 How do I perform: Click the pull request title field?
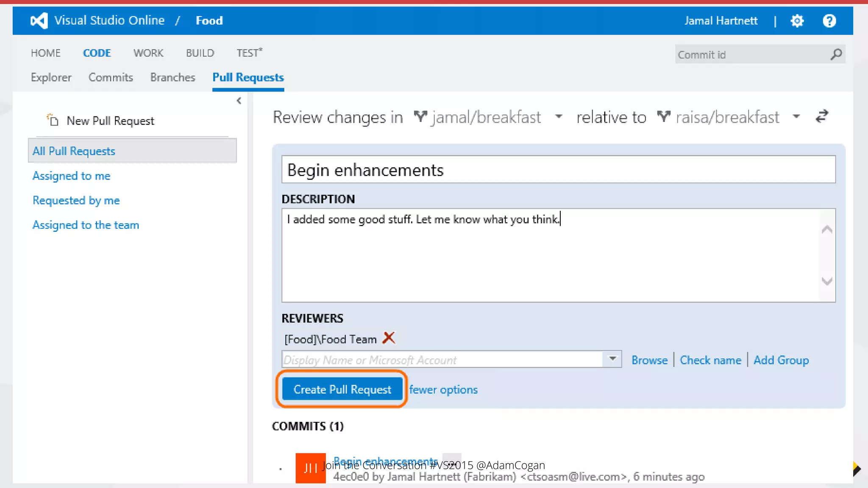(x=558, y=170)
